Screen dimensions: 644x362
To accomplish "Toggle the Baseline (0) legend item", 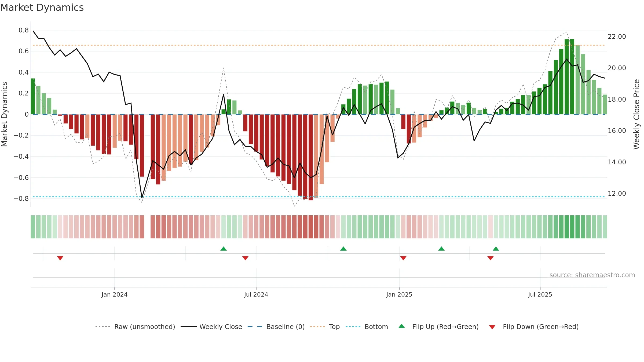I will pyautogui.click(x=276, y=327).
